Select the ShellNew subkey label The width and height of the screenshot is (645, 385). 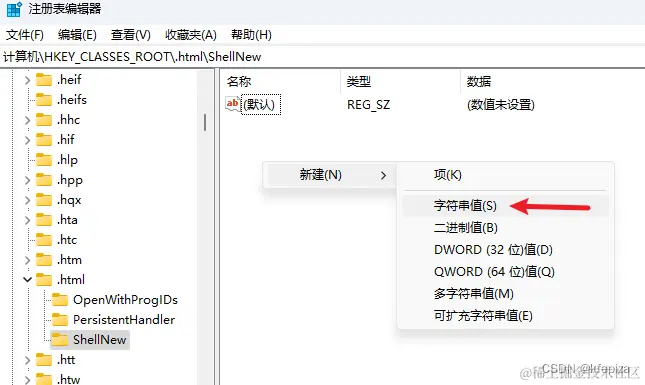[99, 340]
